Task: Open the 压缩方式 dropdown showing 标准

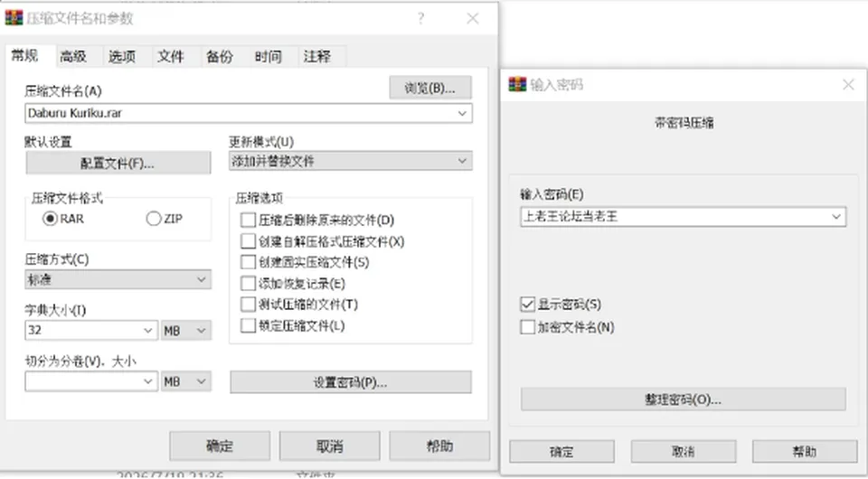Action: pos(118,280)
